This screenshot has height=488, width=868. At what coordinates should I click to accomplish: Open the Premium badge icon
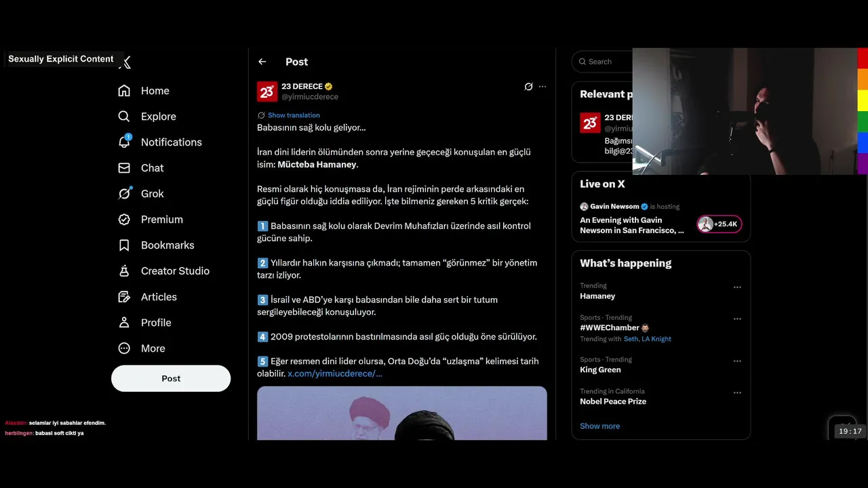point(124,220)
